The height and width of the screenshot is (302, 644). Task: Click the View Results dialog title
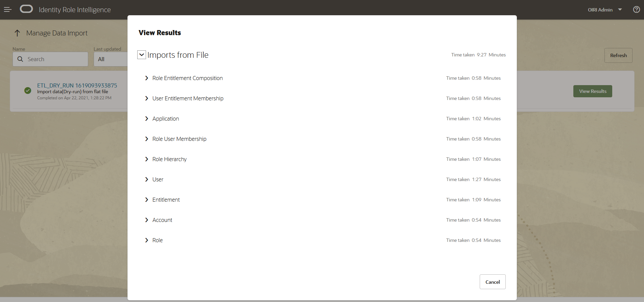click(x=160, y=33)
